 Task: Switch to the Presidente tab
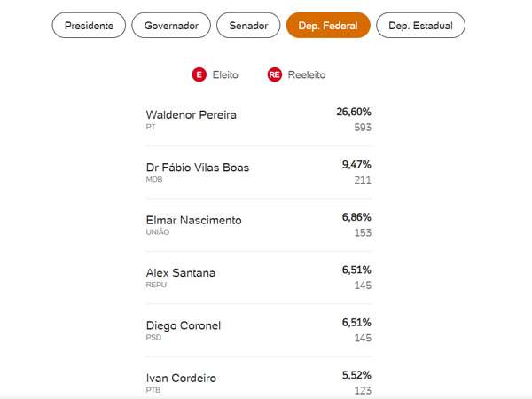tap(90, 26)
